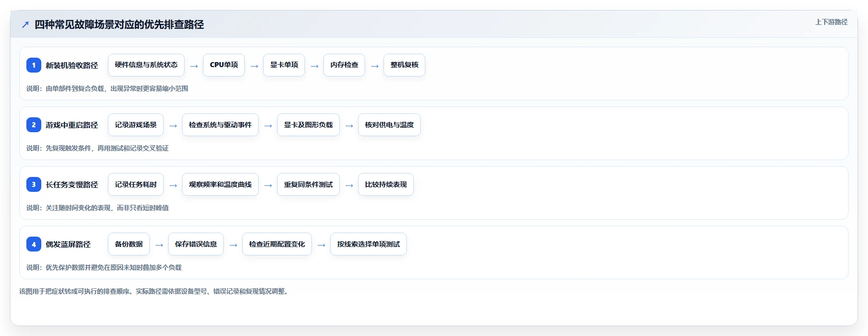Click the 新装机验收路径 row title
868x336 pixels.
pos(72,65)
